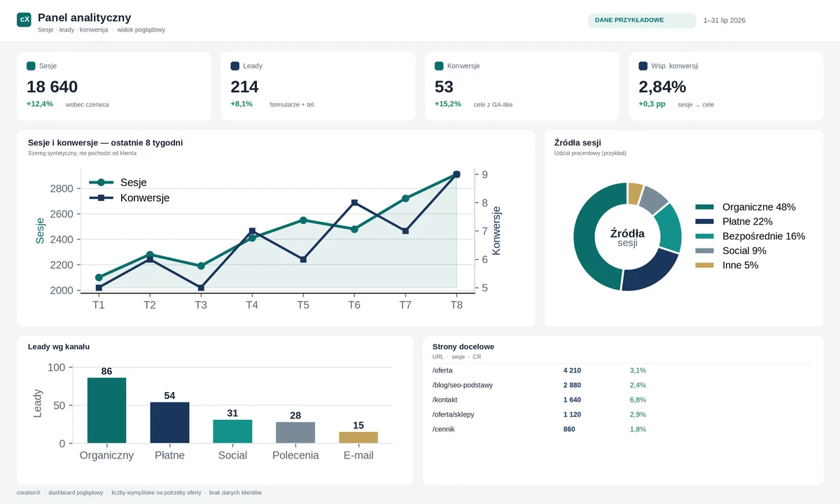
Task: Click the Płatne bar with value 54
Action: coord(169,423)
